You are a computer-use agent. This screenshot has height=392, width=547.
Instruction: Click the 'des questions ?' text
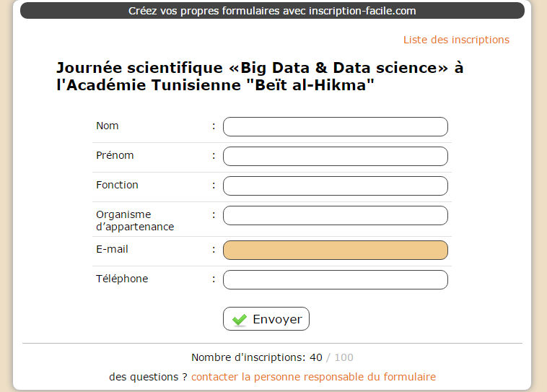point(148,377)
